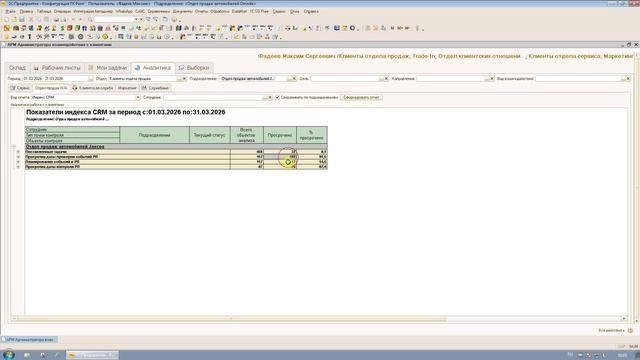Open the Отдел dropdown list
The width and height of the screenshot is (640, 360).
tap(179, 78)
